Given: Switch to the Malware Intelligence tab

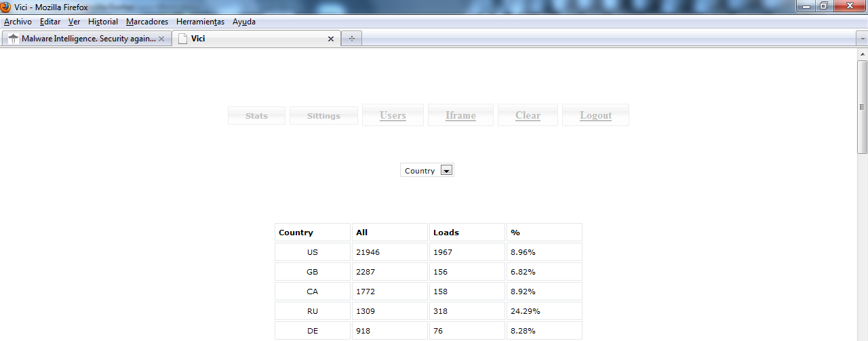Looking at the screenshot, I should click(88, 39).
